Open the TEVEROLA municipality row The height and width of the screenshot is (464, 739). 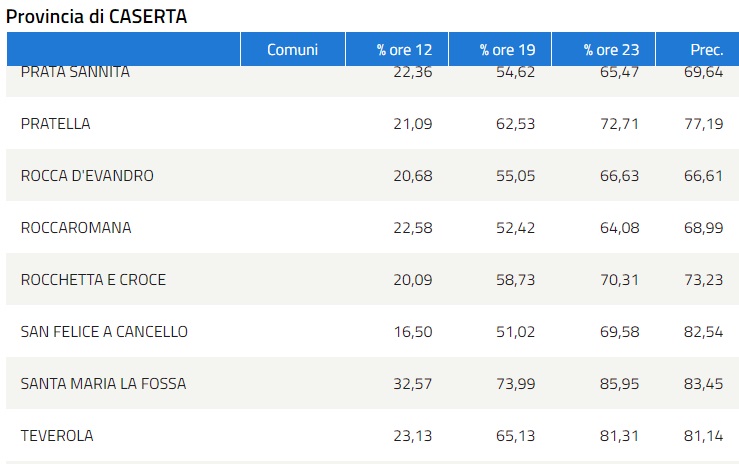pyautogui.click(x=57, y=436)
